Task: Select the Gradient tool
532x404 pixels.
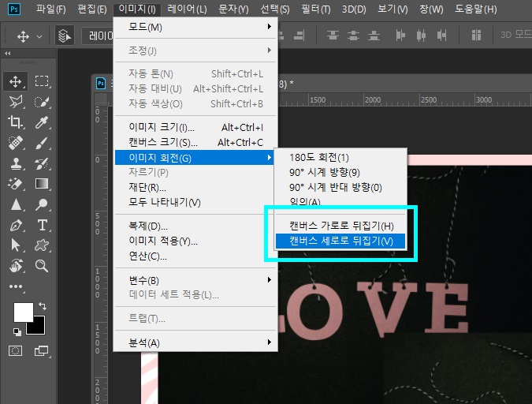Action: click(42, 184)
